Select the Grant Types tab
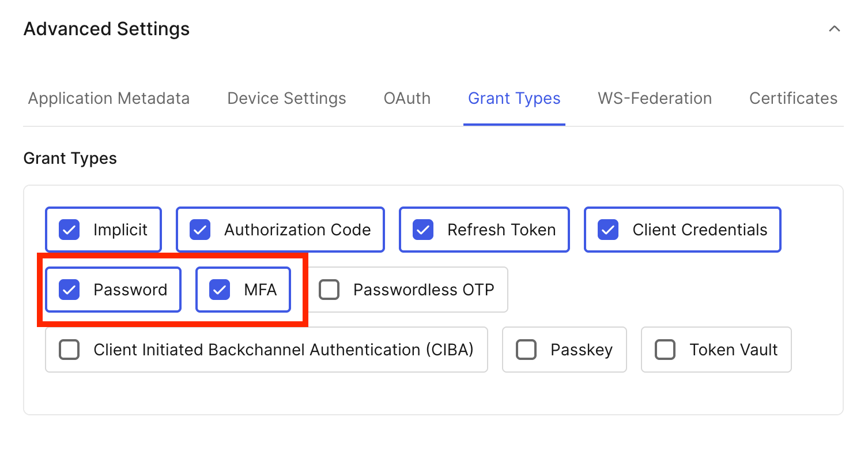Viewport: 868px width, 458px height. 514,98
